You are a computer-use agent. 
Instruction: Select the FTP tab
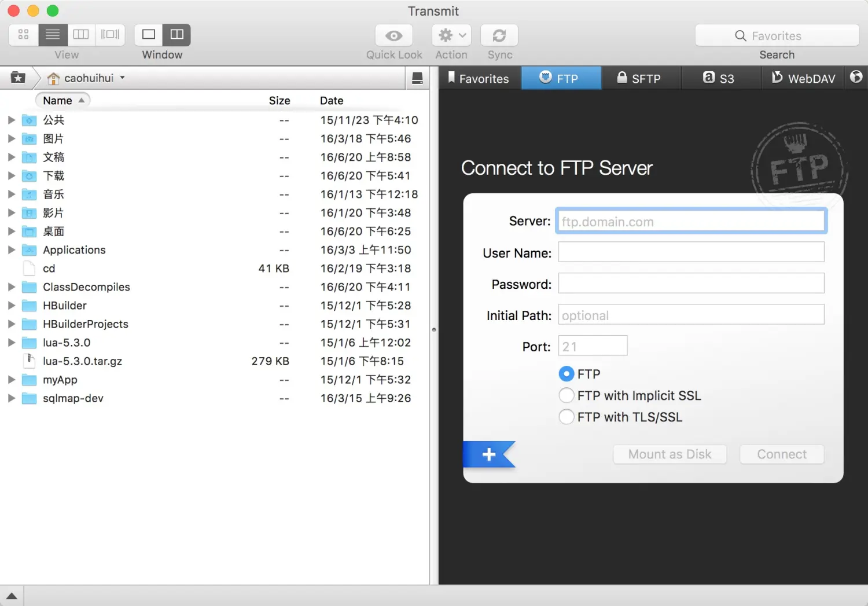[561, 78]
